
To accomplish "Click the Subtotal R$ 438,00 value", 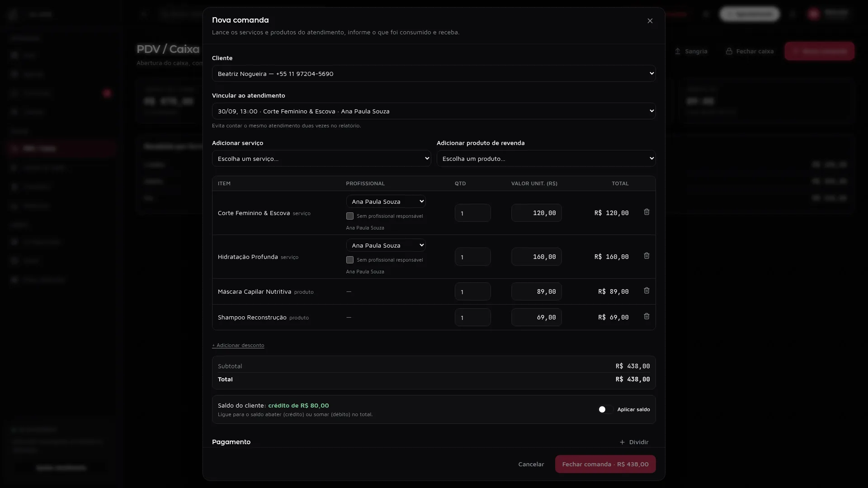I will click(632, 366).
